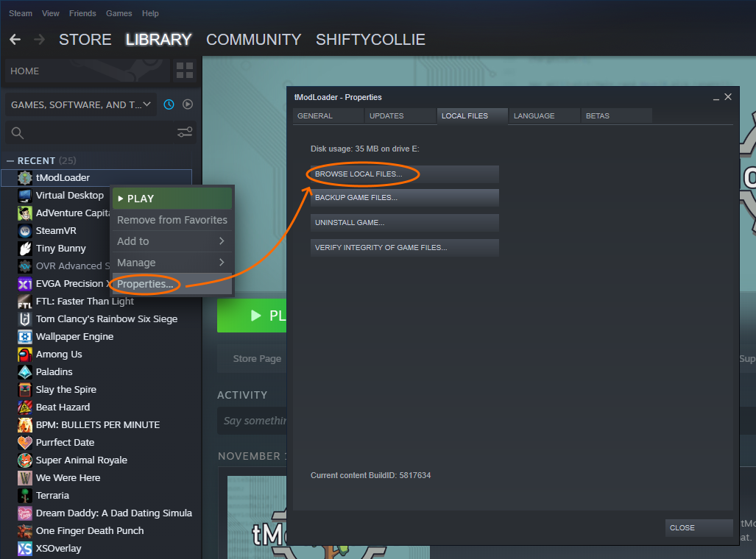Choose PLAY in the context menu
756x559 pixels.
tap(172, 199)
